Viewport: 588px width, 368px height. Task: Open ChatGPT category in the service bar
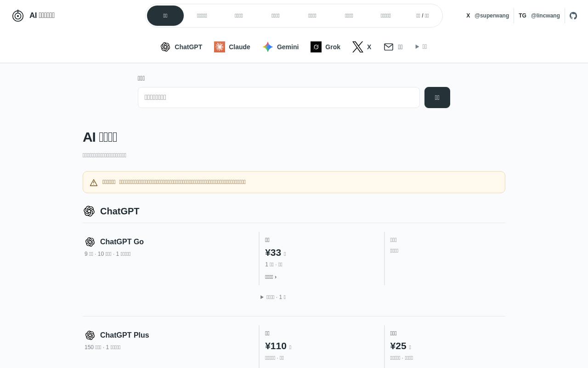tap(181, 47)
